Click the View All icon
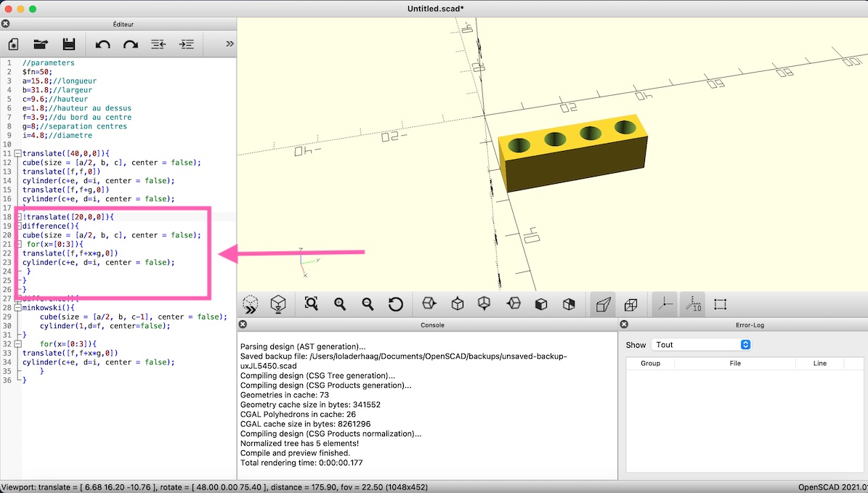Viewport: 868px width, 493px height. click(311, 303)
